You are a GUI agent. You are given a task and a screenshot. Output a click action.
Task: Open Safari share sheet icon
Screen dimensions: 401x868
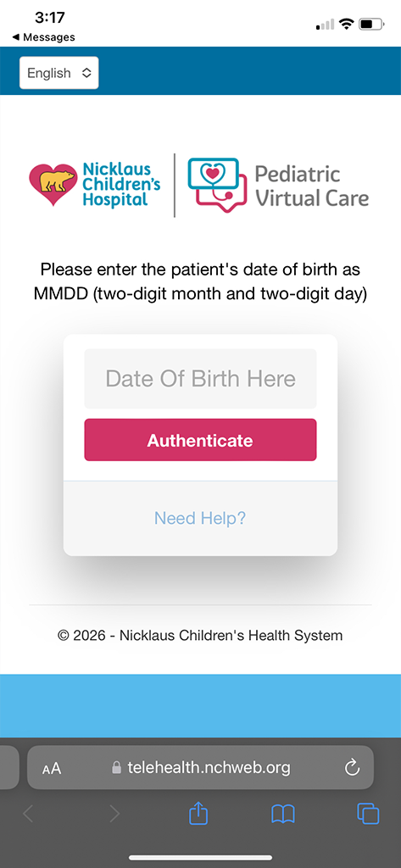tap(198, 814)
